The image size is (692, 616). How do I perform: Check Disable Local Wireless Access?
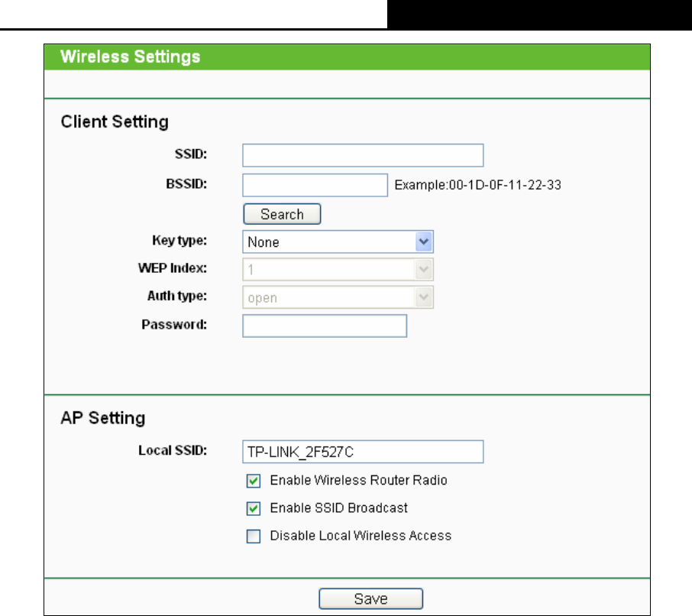coord(254,537)
